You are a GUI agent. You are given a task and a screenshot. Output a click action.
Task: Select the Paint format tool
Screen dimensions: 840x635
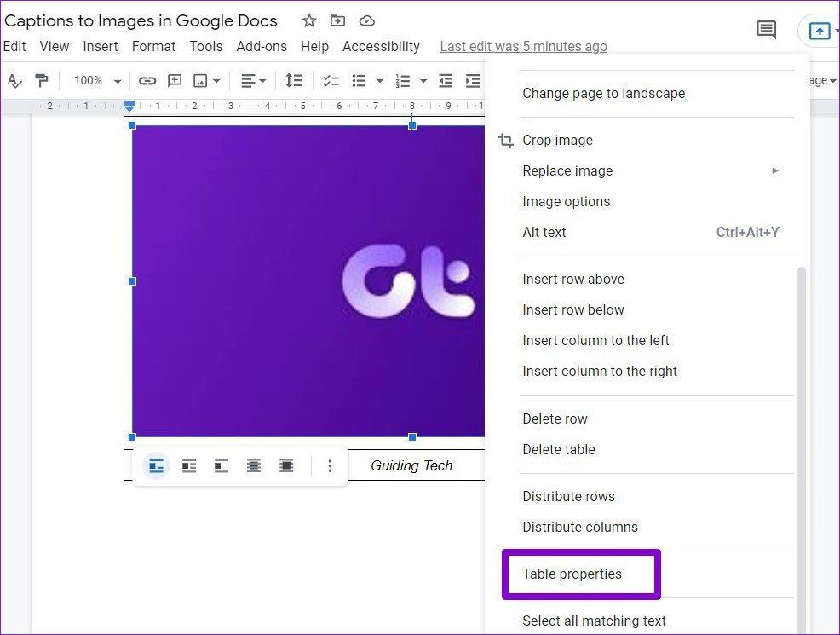41,81
